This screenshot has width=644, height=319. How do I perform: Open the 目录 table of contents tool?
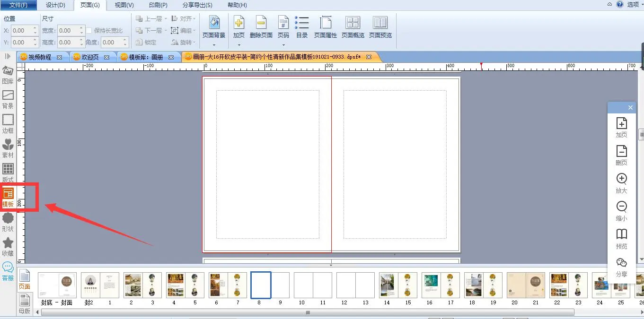[x=302, y=27]
